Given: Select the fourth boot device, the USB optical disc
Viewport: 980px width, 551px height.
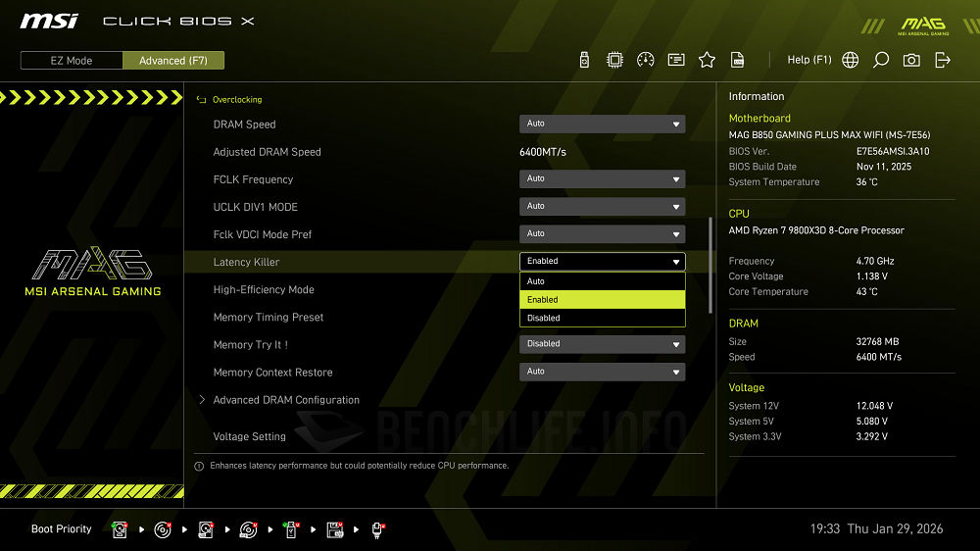Looking at the screenshot, I should click(248, 529).
